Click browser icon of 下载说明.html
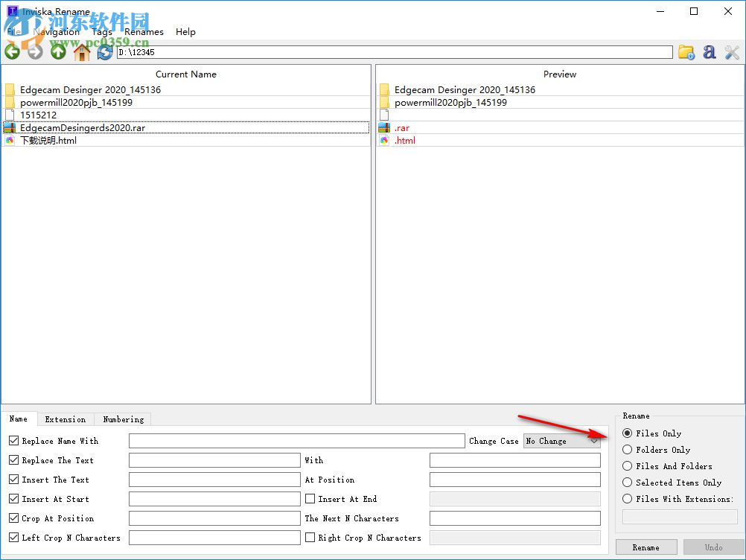Viewport: 746px width, 560px height. click(x=10, y=140)
